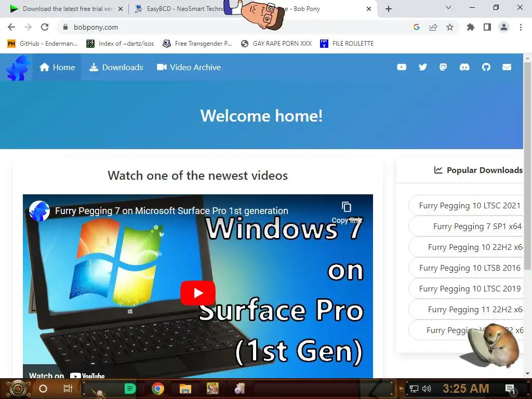Open the Twitter social icon
This screenshot has height=399, width=532.
pyautogui.click(x=423, y=67)
